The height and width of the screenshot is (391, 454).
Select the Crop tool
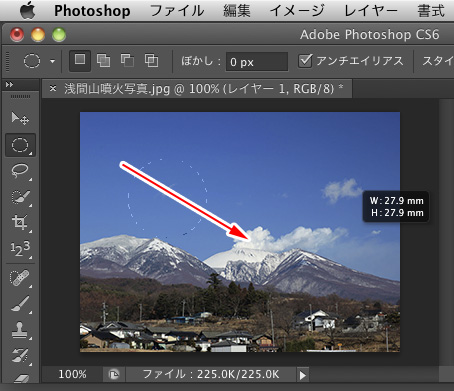click(x=20, y=222)
